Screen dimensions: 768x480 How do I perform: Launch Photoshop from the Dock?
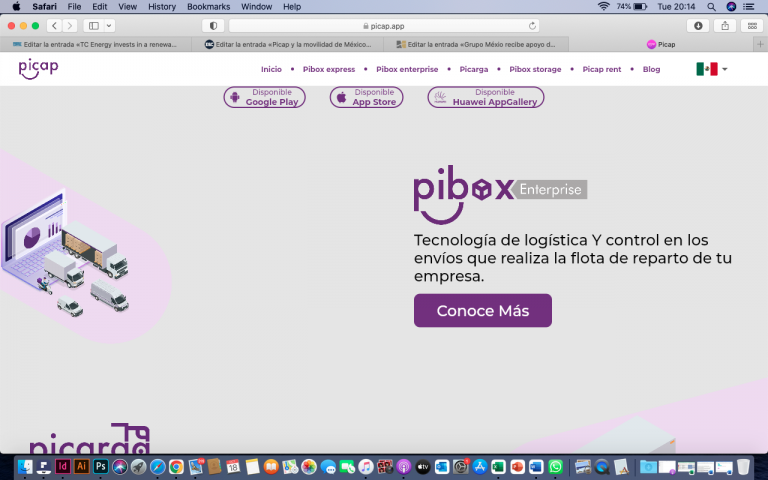(100, 467)
